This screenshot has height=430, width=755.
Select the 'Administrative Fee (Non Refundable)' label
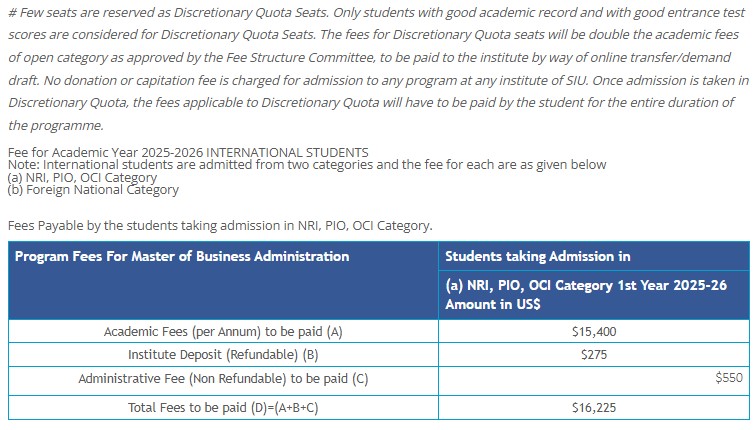223,379
